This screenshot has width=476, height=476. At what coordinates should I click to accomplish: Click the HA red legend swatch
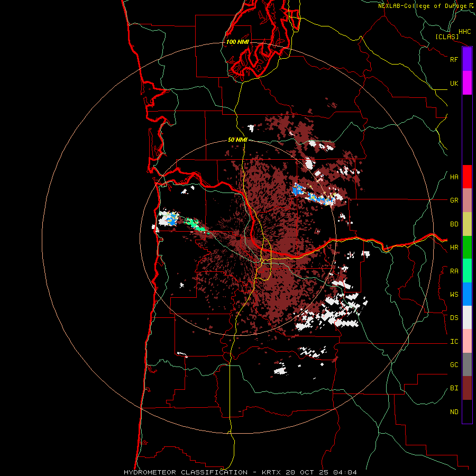click(467, 177)
